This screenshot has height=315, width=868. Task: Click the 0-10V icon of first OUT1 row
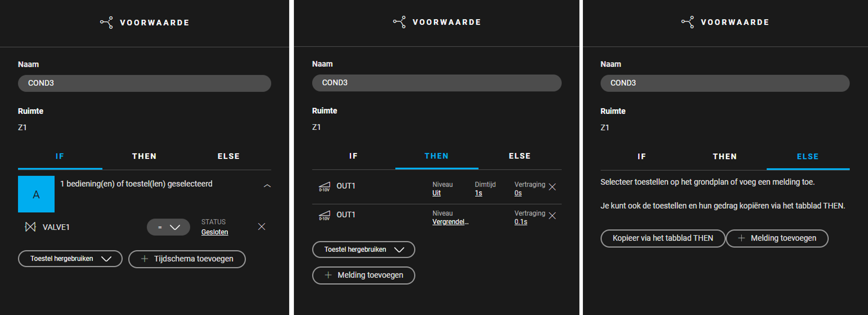pyautogui.click(x=325, y=187)
